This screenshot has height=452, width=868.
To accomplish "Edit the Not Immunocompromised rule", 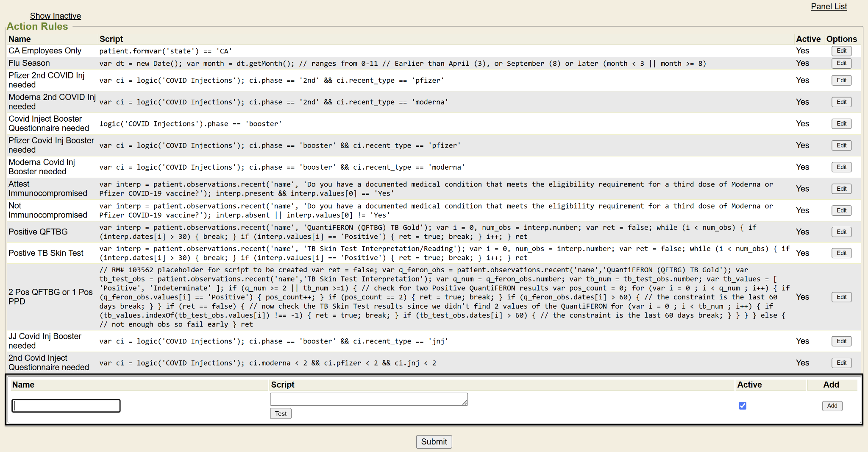I will click(x=841, y=210).
